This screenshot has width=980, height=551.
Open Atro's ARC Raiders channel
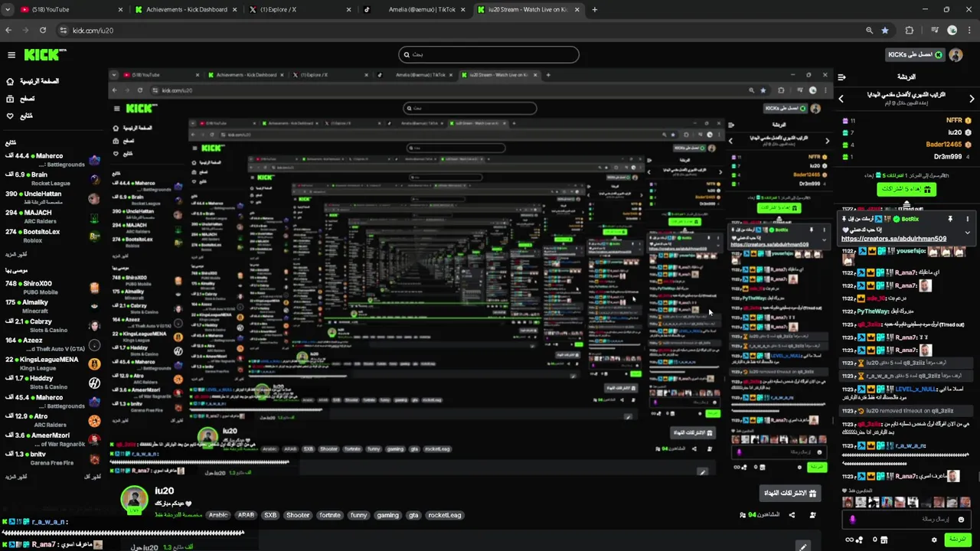coord(52,421)
